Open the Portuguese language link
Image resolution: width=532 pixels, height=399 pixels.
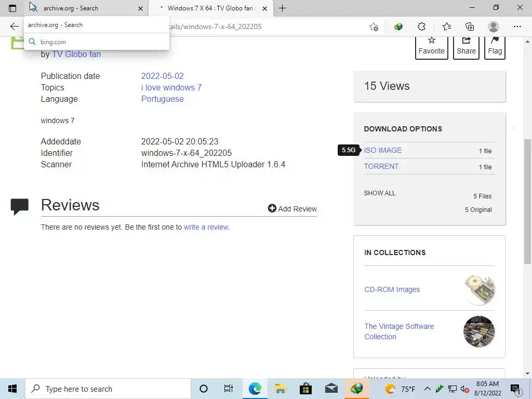(162, 99)
